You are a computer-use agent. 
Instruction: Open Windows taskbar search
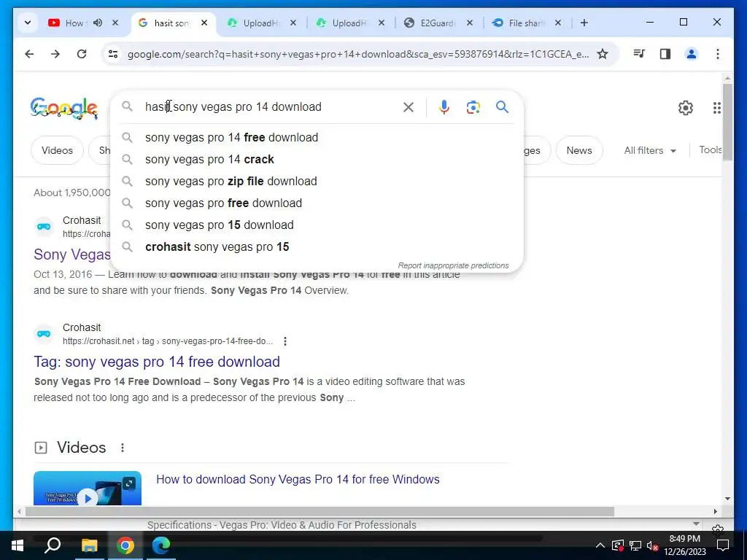coord(53,545)
